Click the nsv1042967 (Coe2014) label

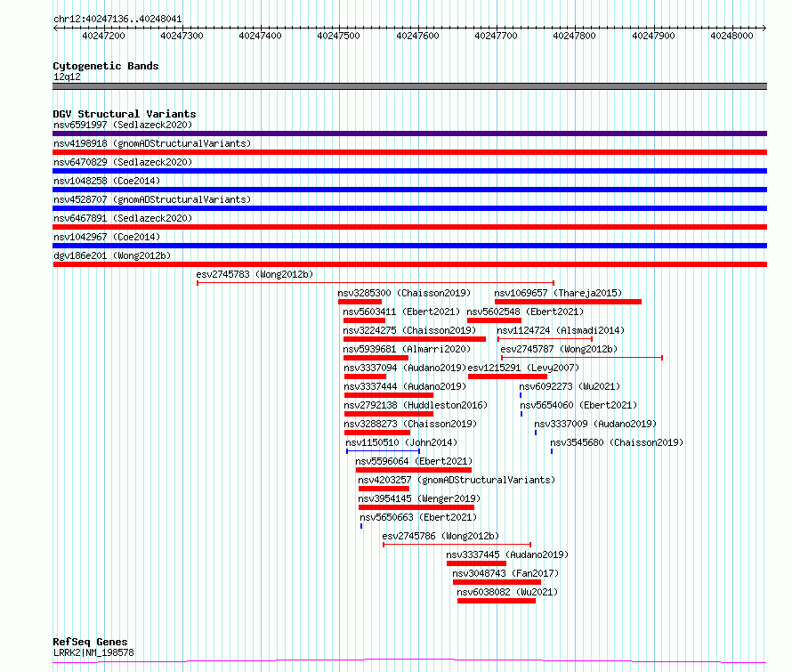[x=107, y=237]
